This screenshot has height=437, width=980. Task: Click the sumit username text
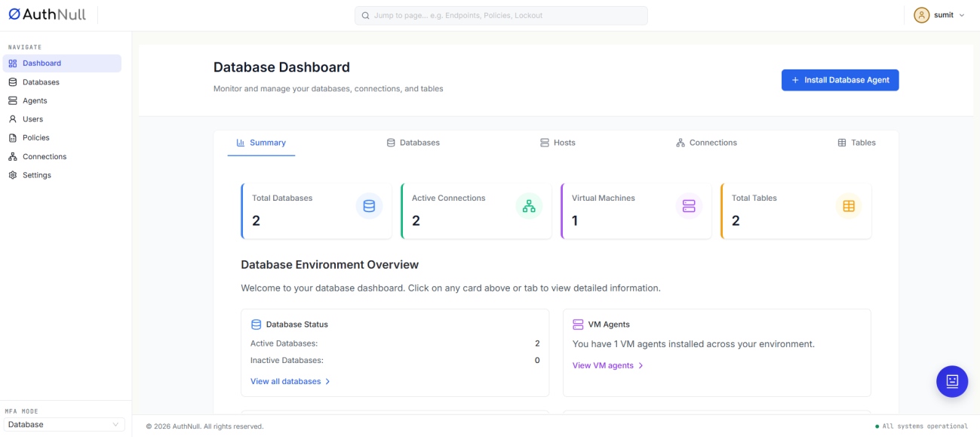point(944,15)
